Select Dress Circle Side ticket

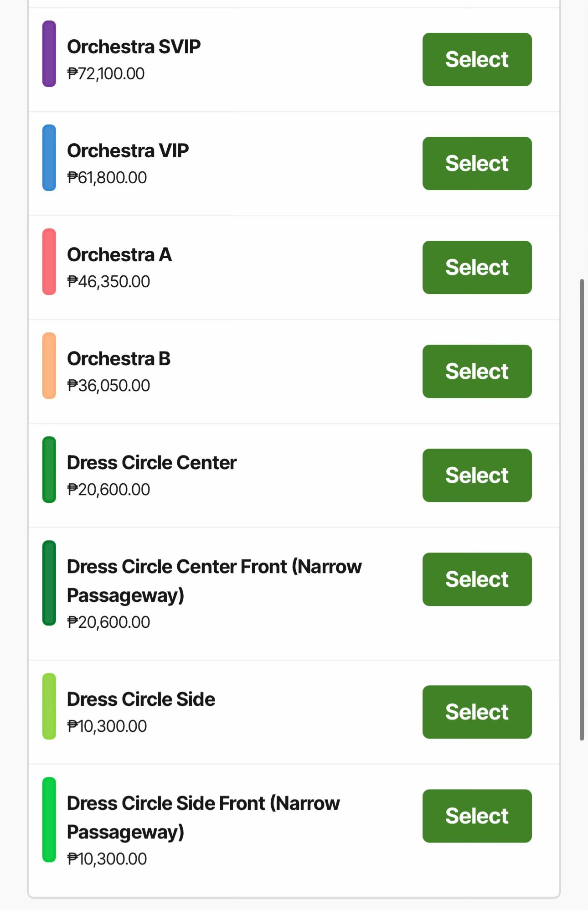[477, 712]
